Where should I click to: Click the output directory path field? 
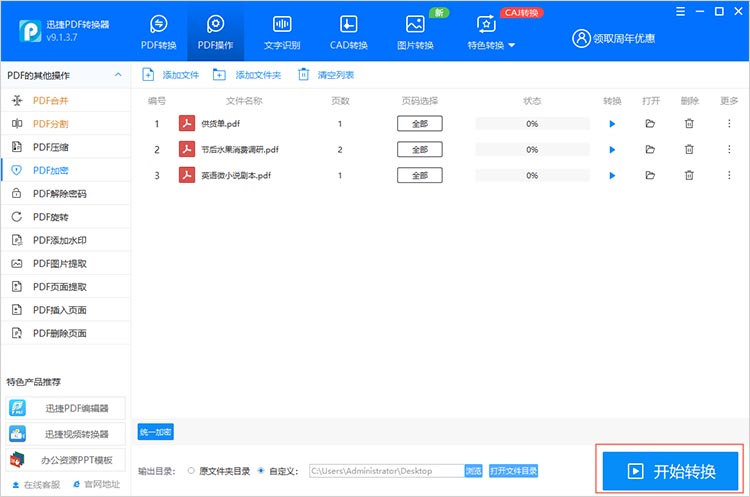point(386,471)
